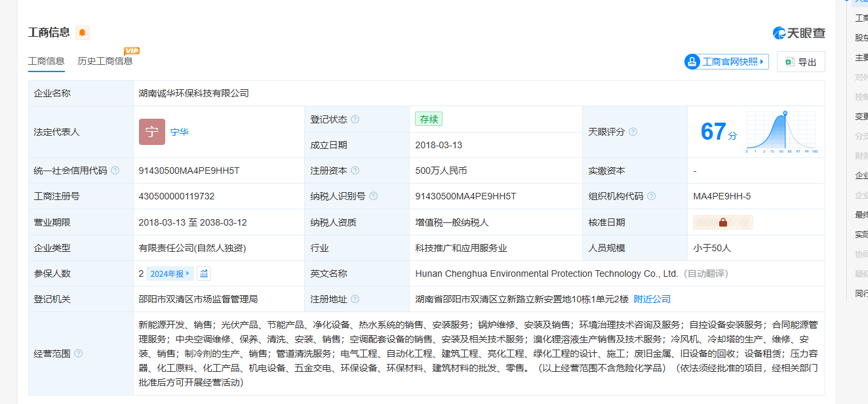This screenshot has height=404, width=868.
Task: Click help icon beside 注册地址
Action: 355,299
